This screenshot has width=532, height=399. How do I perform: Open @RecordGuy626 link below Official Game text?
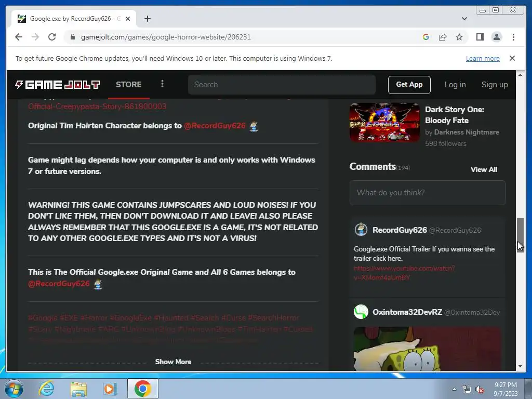[59, 284]
